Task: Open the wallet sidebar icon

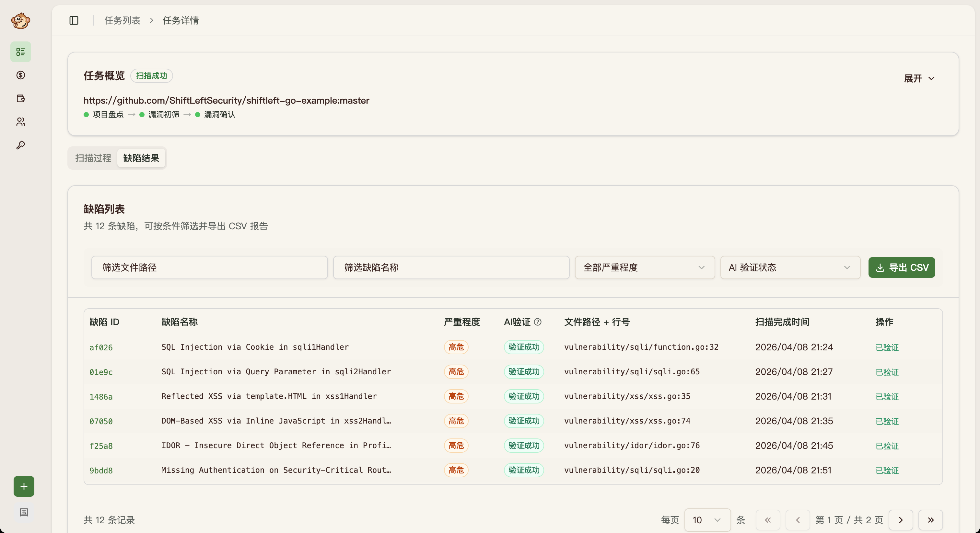Action: click(x=20, y=98)
